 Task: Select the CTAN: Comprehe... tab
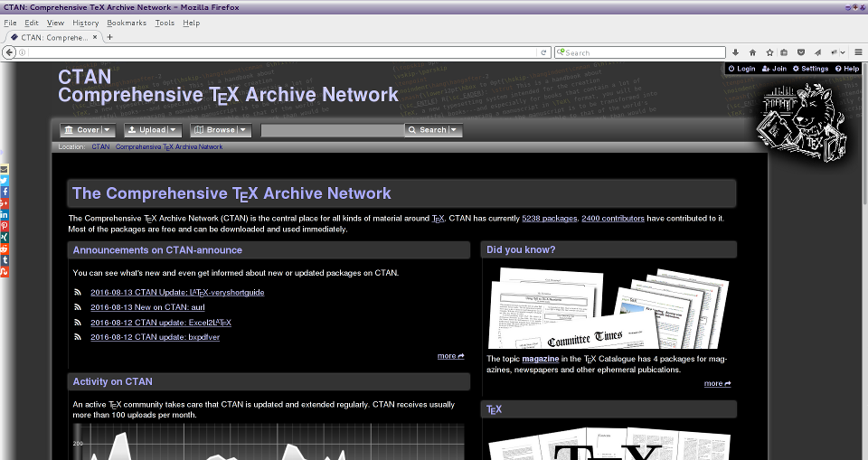pyautogui.click(x=54, y=37)
